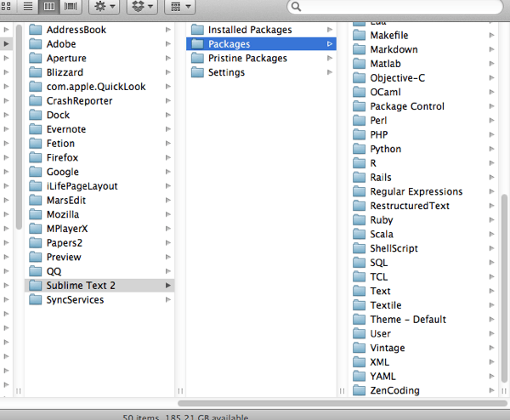Click the search magnifier icon
Viewport: 510px width, 420px height.
pyautogui.click(x=296, y=6)
